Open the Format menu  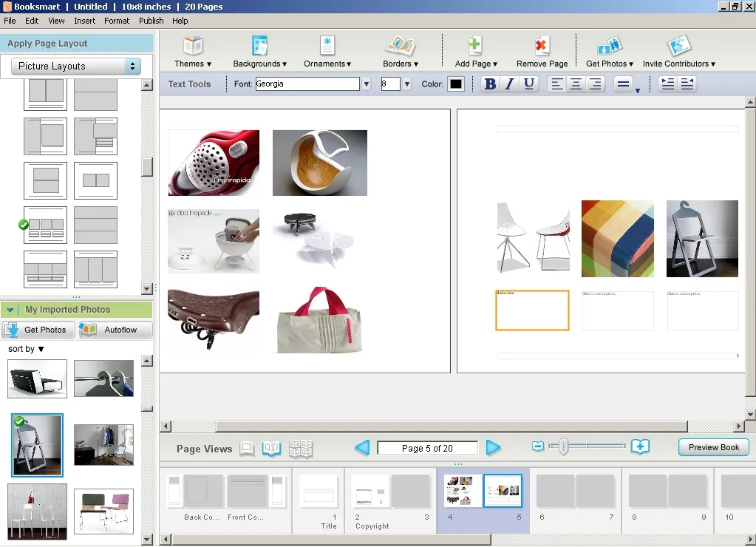click(117, 21)
